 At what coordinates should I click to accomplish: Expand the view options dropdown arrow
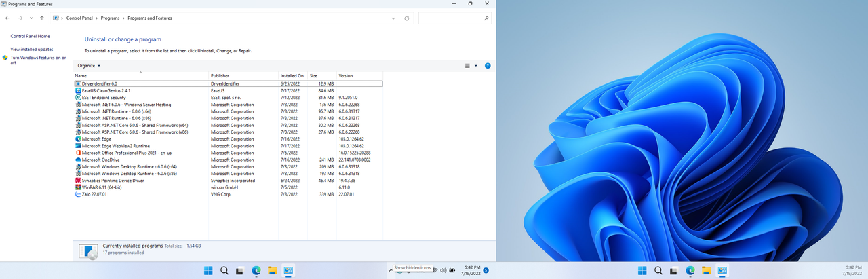pos(476,66)
